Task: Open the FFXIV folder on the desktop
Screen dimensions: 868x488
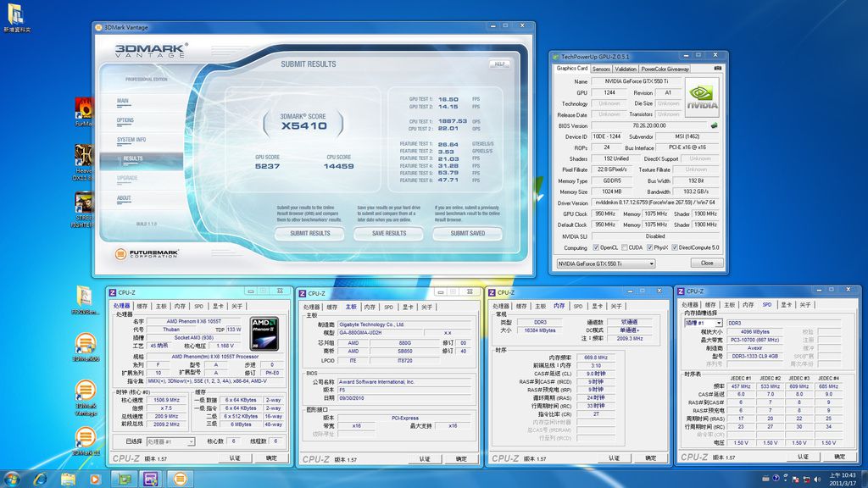Action: pyautogui.click(x=85, y=300)
